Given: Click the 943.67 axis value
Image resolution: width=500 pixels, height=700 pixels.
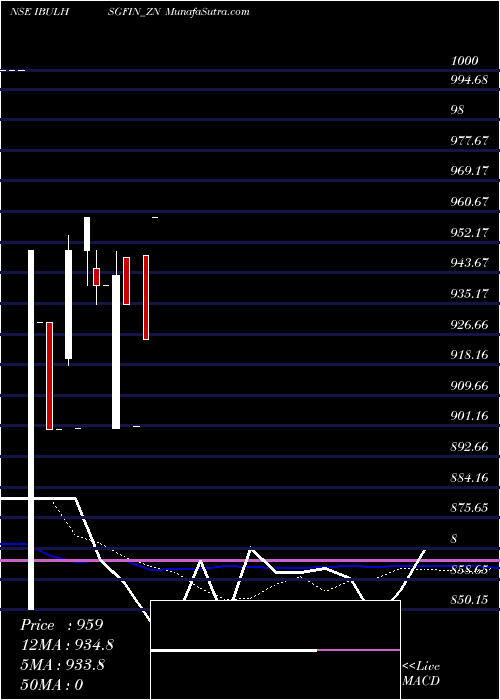Looking at the screenshot, I should tap(469, 262).
